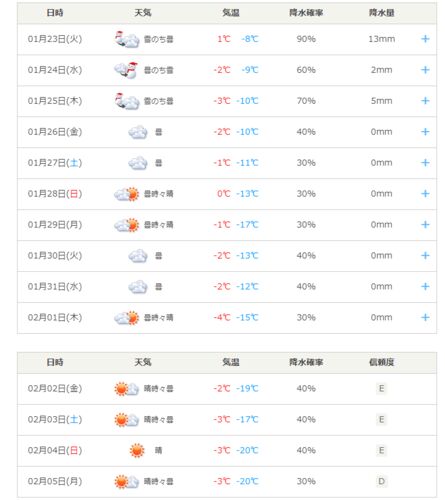Click the sun-cloud icon for 02月05日
445x500 pixels.
[127, 482]
